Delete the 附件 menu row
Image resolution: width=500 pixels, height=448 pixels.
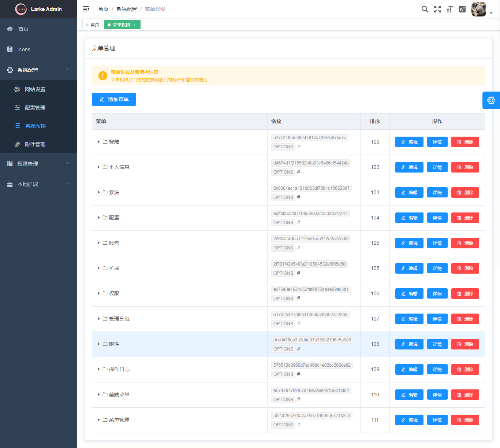[x=465, y=344]
